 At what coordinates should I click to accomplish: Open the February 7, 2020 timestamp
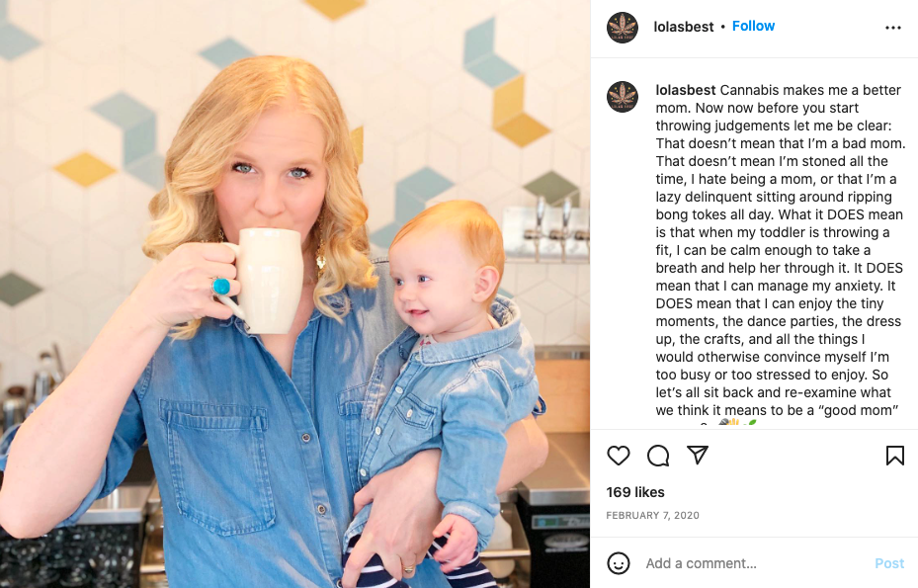coord(652,516)
